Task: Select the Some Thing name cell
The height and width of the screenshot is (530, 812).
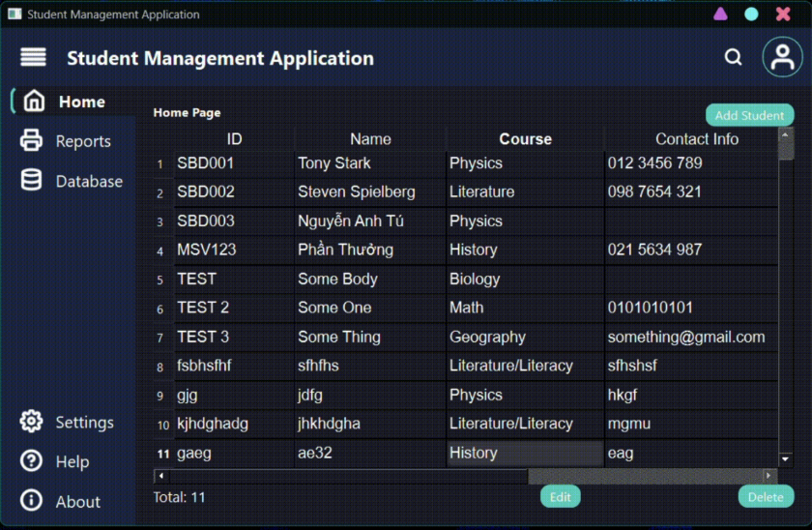Action: point(370,338)
